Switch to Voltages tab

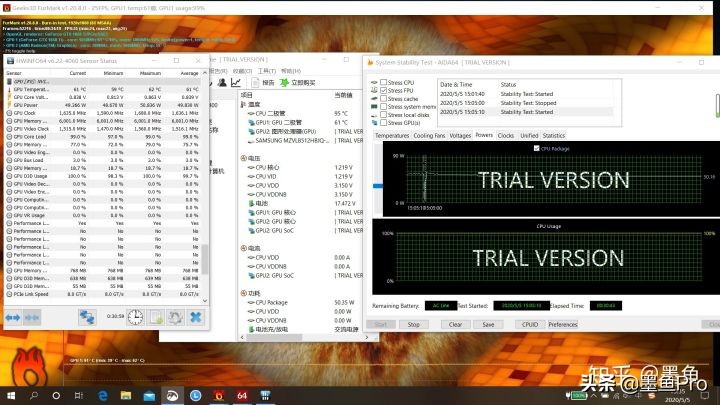point(460,135)
